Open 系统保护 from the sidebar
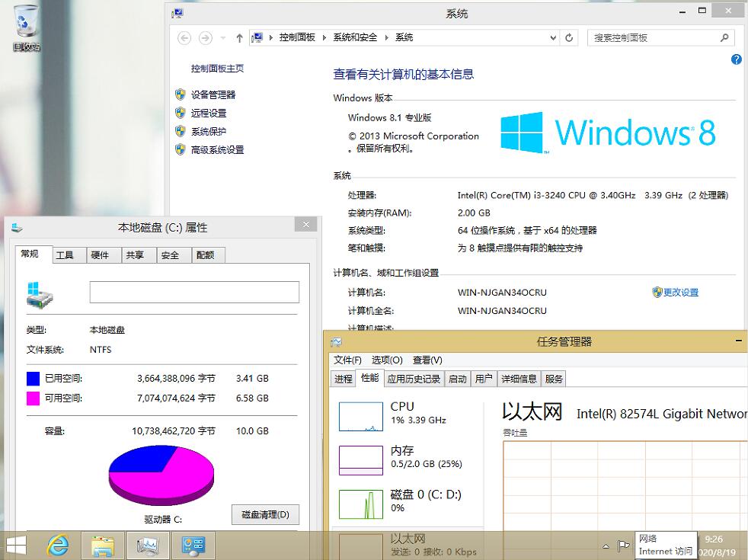The image size is (748, 560). 209,131
